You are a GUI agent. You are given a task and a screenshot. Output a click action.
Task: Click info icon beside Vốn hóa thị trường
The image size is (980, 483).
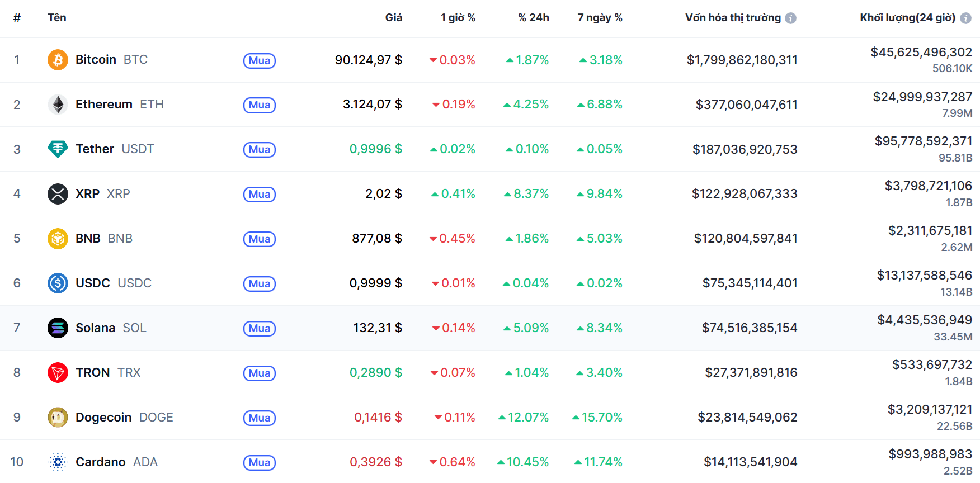(790, 18)
